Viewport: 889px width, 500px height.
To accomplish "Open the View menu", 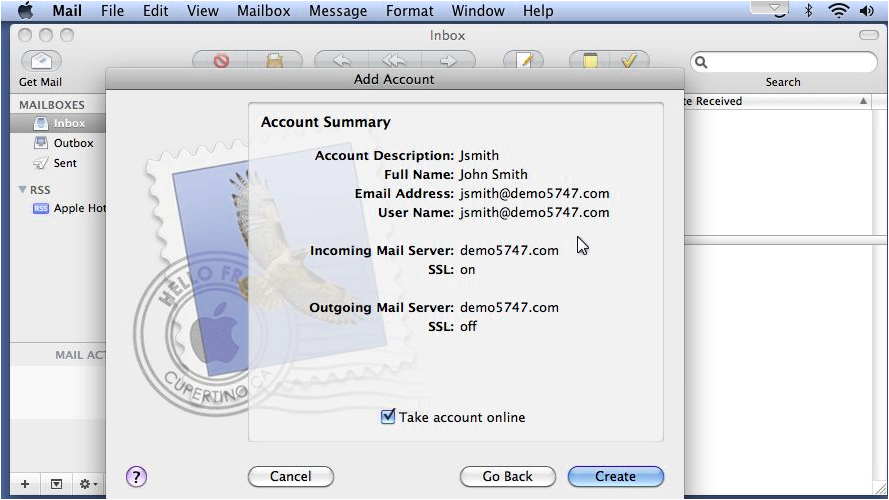I will pos(202,10).
